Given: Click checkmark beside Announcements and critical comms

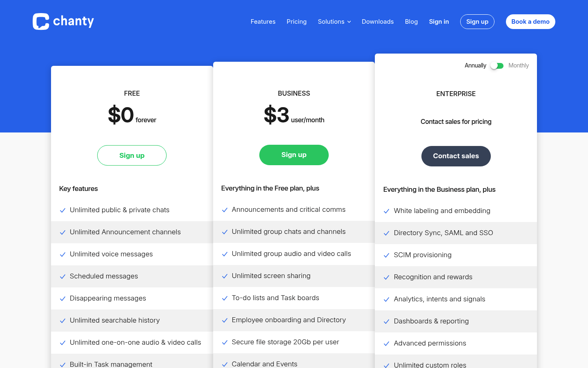Looking at the screenshot, I should (225, 210).
